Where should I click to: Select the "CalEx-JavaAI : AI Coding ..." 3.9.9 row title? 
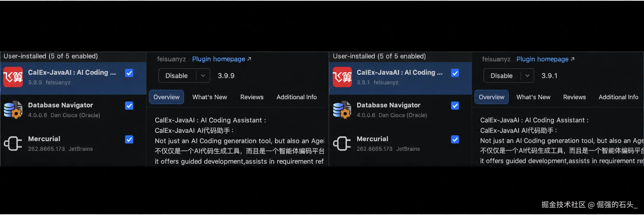[72, 72]
